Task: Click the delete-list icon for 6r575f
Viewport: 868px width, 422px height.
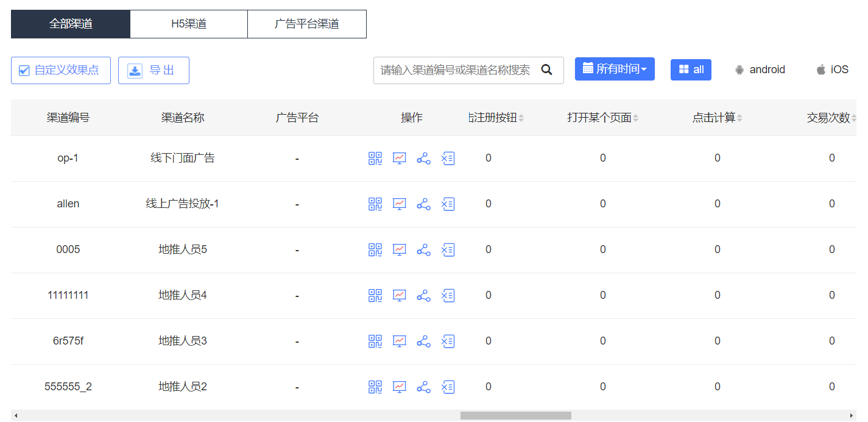Action: click(x=448, y=342)
